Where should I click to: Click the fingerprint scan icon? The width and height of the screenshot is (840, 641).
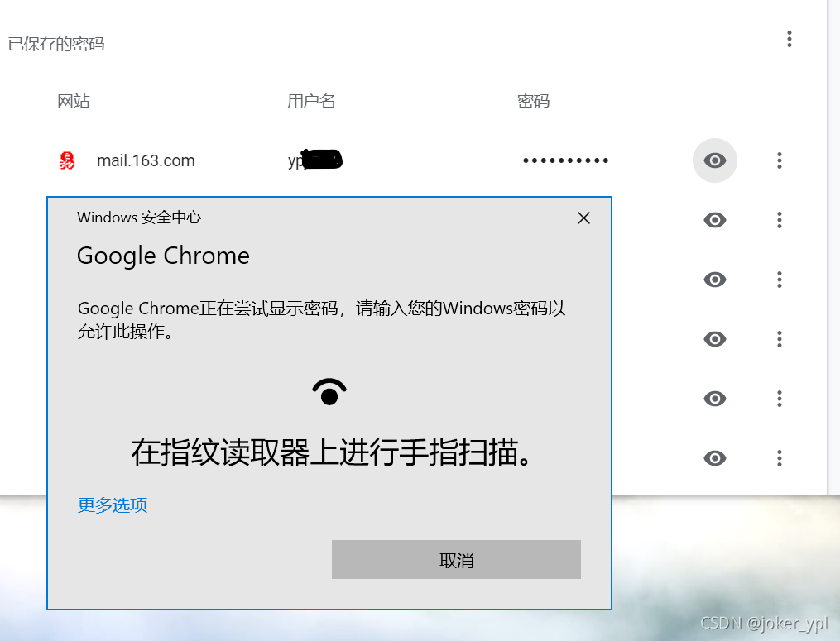pyautogui.click(x=329, y=391)
